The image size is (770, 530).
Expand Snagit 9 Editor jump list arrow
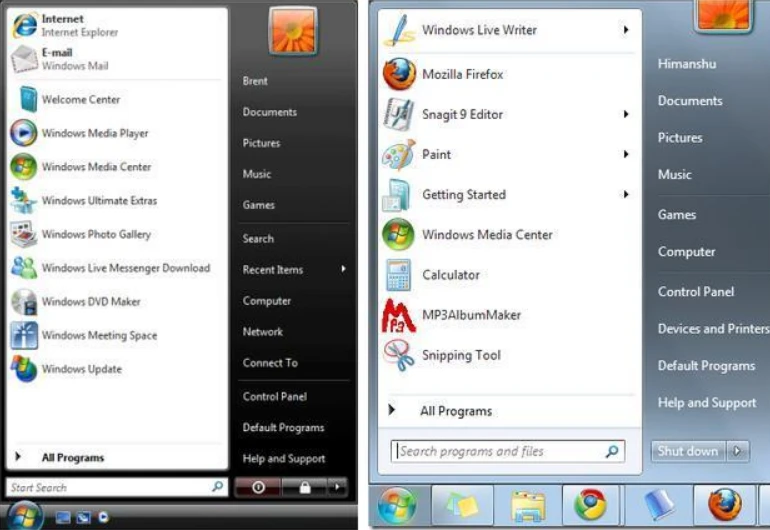coord(626,114)
